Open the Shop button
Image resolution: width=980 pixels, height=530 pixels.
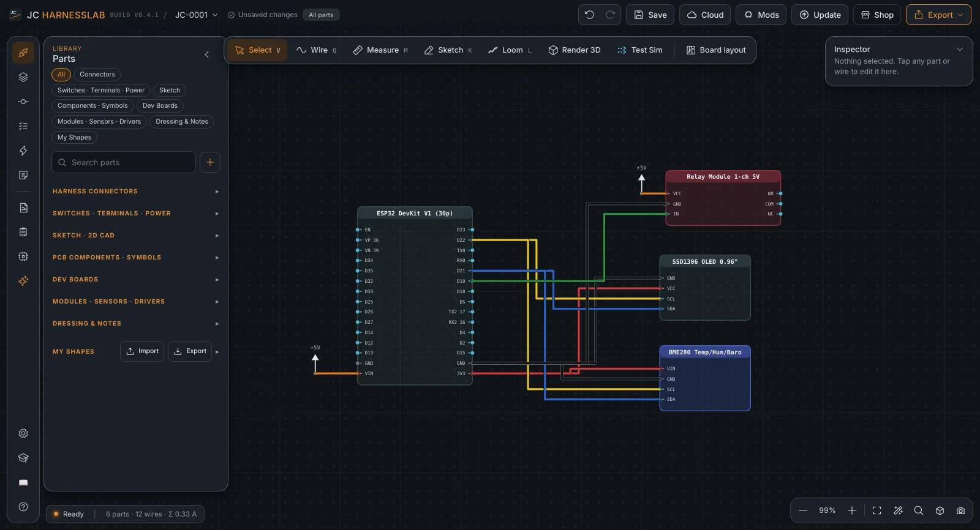(x=877, y=15)
